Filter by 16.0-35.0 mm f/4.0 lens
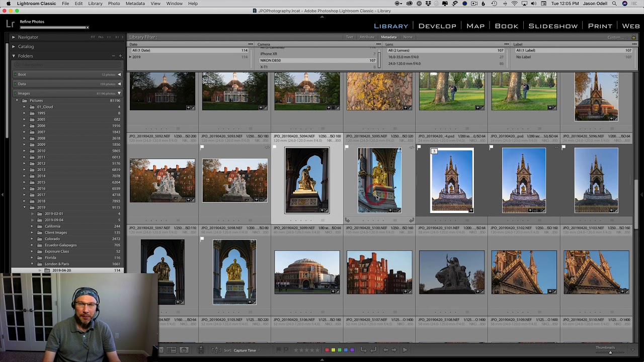The height and width of the screenshot is (362, 644). pyautogui.click(x=445, y=57)
